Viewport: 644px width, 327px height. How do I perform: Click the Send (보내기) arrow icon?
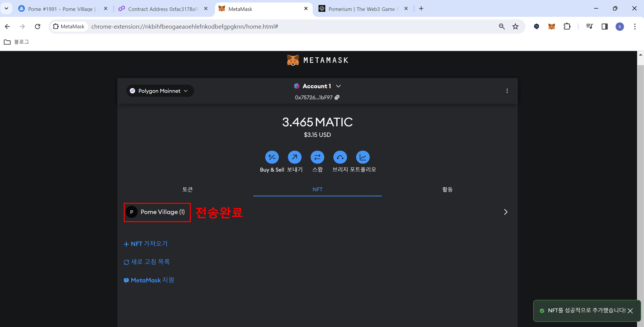click(294, 157)
